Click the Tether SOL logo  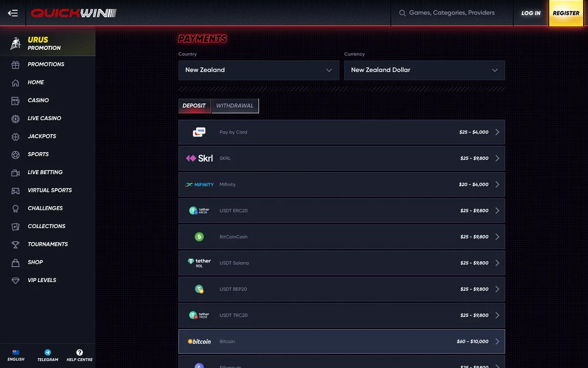(x=199, y=263)
